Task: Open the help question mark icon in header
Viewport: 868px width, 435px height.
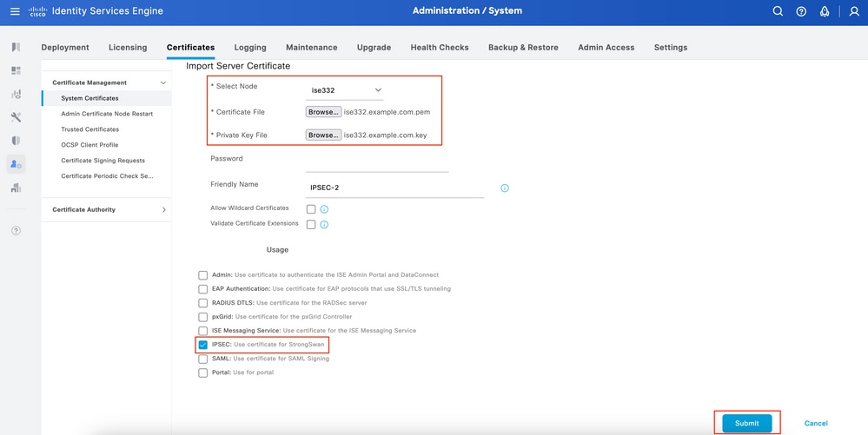Action: point(801,11)
